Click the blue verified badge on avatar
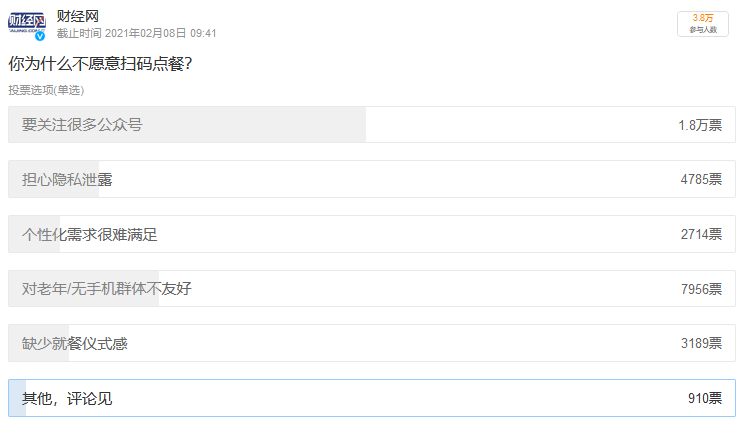This screenshot has width=743, height=435. [x=40, y=36]
